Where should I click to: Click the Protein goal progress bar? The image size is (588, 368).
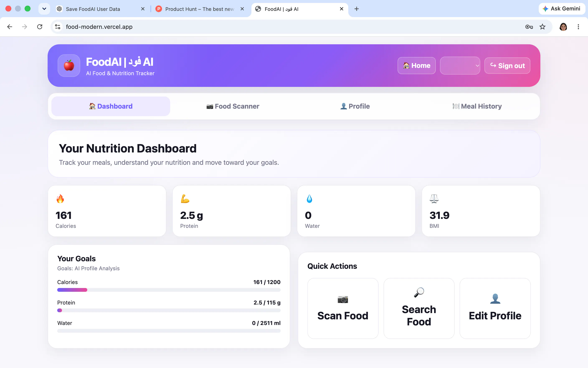(x=169, y=310)
